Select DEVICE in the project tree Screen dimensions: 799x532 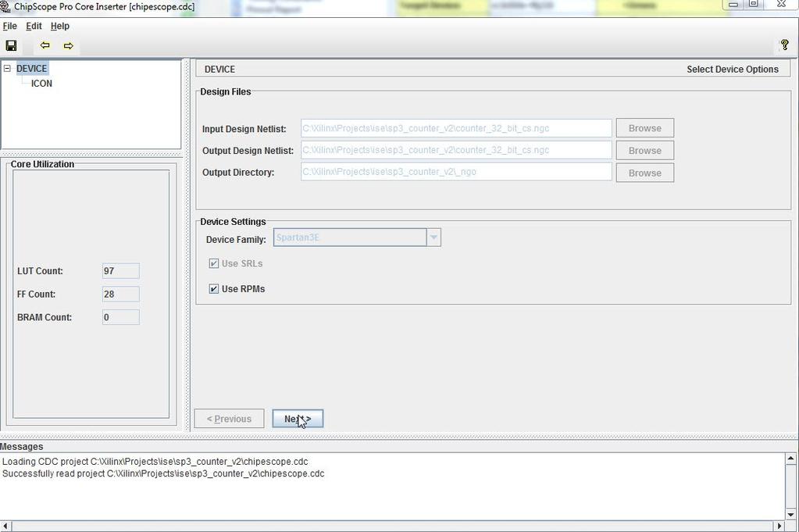pos(31,68)
